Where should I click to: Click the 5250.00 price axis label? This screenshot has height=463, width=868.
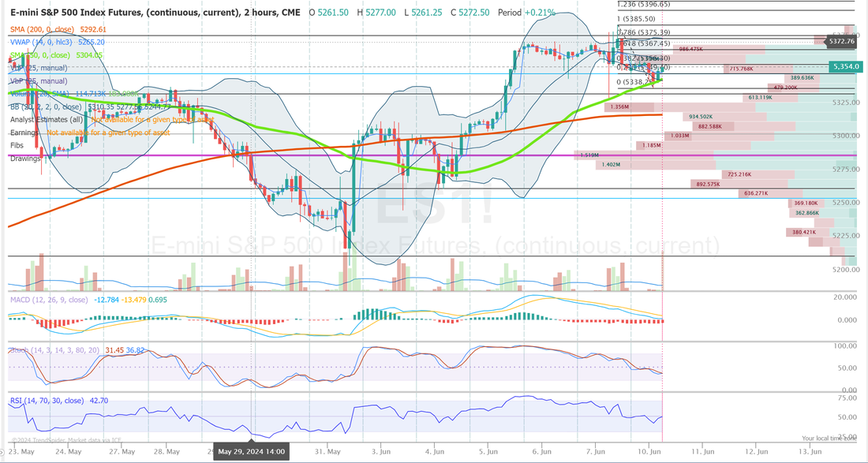point(847,203)
